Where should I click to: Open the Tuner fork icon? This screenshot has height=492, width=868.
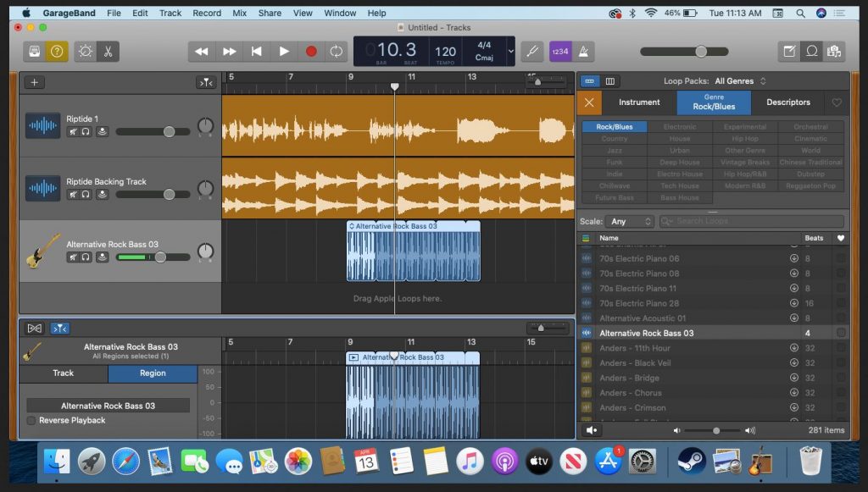[531, 51]
